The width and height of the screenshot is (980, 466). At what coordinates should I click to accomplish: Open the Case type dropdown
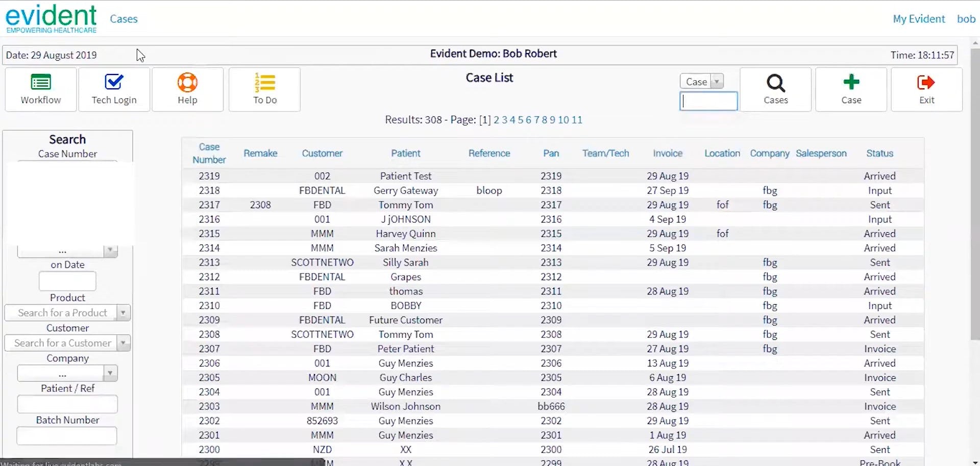click(x=718, y=81)
